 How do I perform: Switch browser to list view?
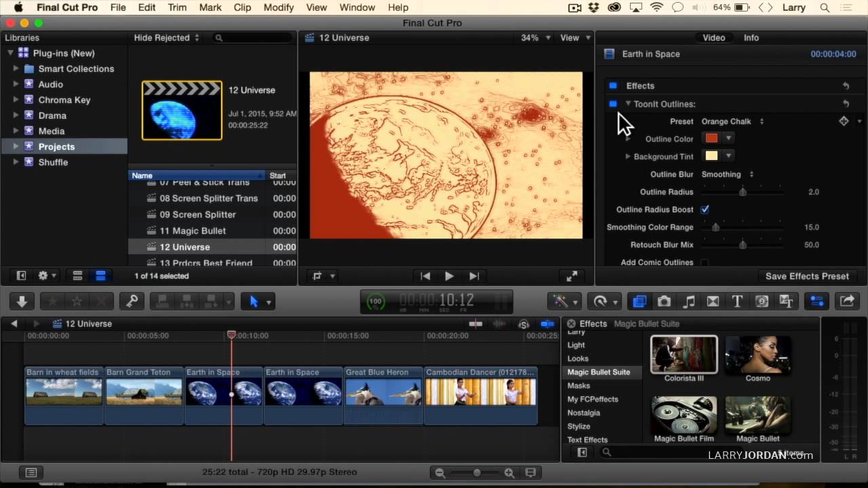pos(100,276)
